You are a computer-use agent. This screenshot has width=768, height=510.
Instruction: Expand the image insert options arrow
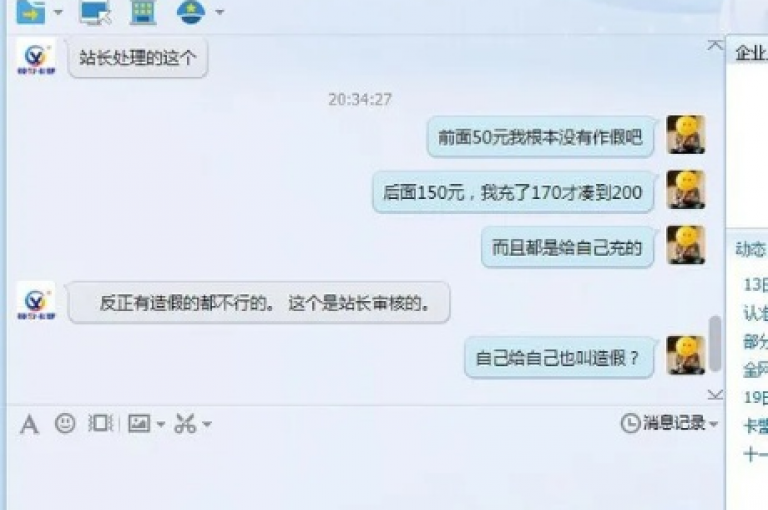click(161, 424)
